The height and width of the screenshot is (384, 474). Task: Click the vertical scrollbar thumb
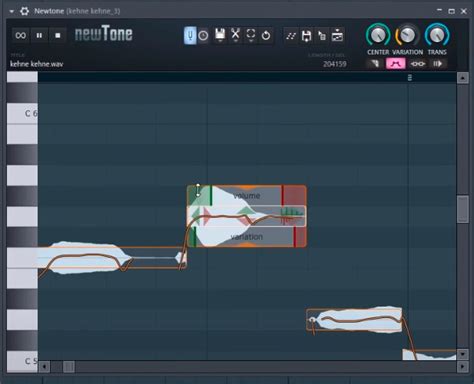tap(463, 209)
